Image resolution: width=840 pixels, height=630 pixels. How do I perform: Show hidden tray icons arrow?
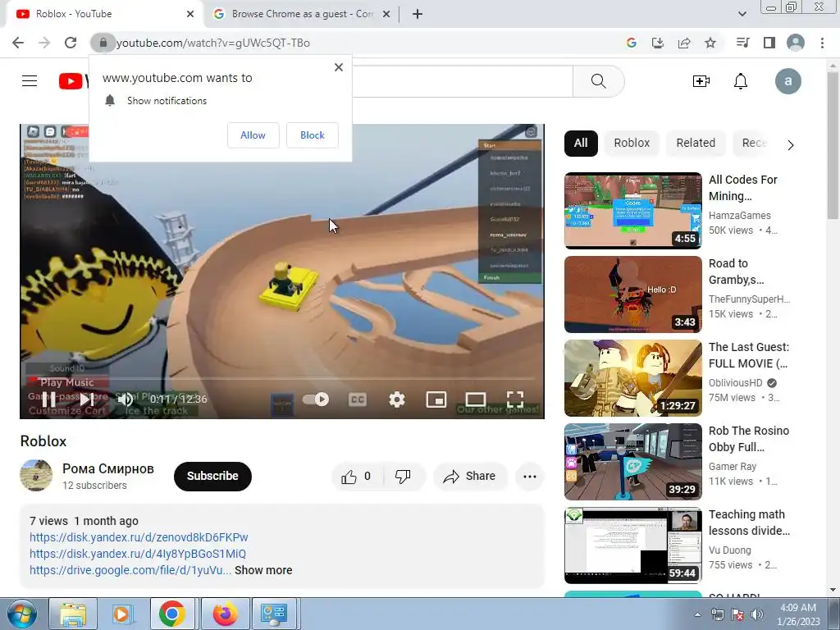pos(697,614)
